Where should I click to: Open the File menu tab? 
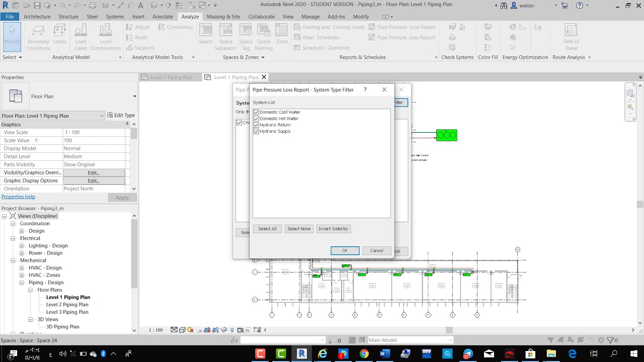[10, 17]
